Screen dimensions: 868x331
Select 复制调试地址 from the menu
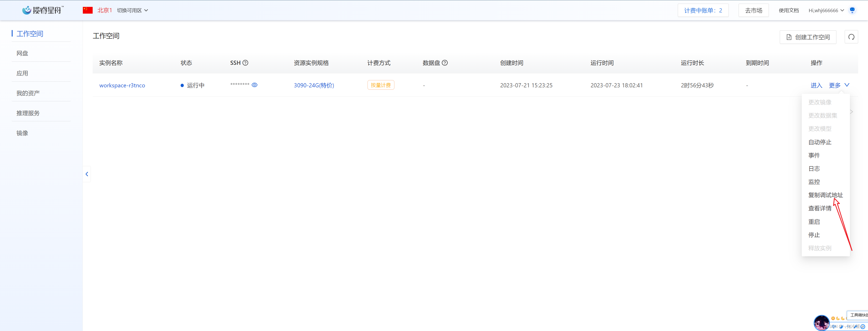pyautogui.click(x=825, y=195)
